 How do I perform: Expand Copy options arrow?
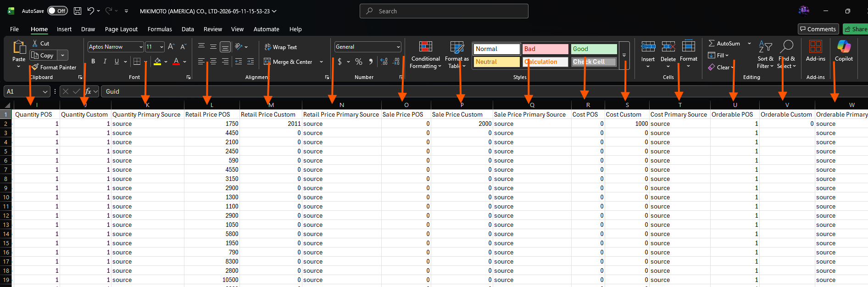[63, 55]
